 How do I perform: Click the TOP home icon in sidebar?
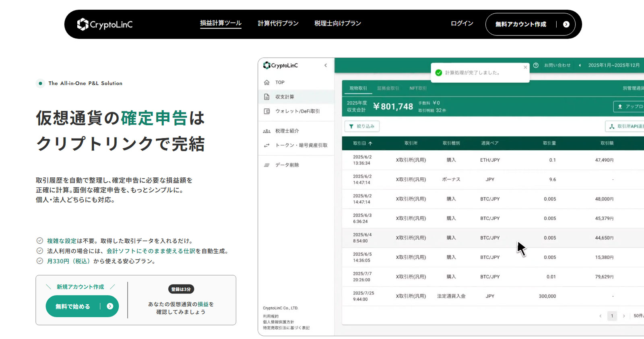[266, 82]
